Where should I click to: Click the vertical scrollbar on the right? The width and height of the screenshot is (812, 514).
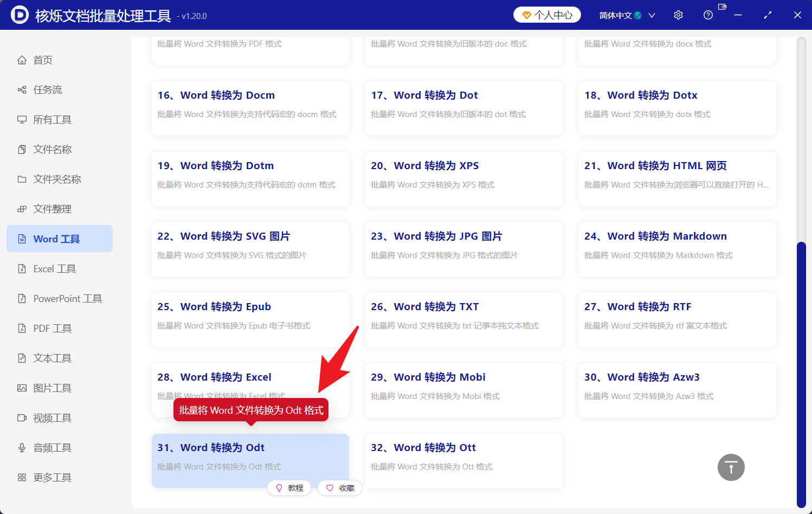(801, 325)
